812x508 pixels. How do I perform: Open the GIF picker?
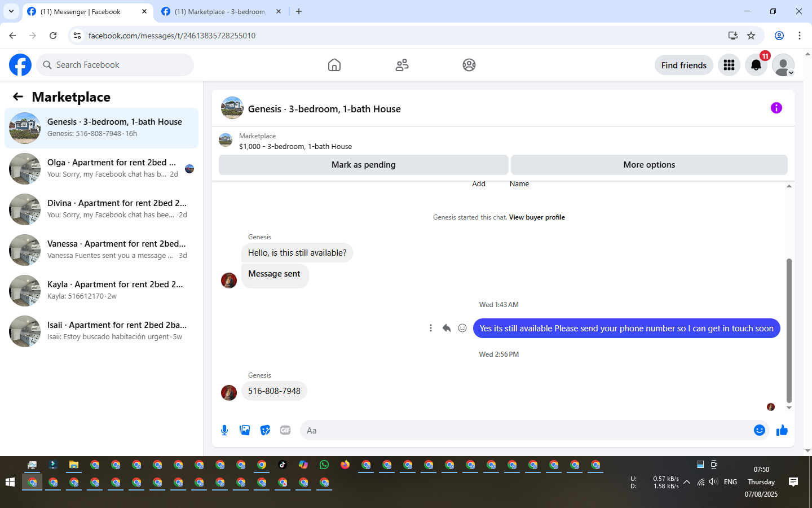pos(285,430)
